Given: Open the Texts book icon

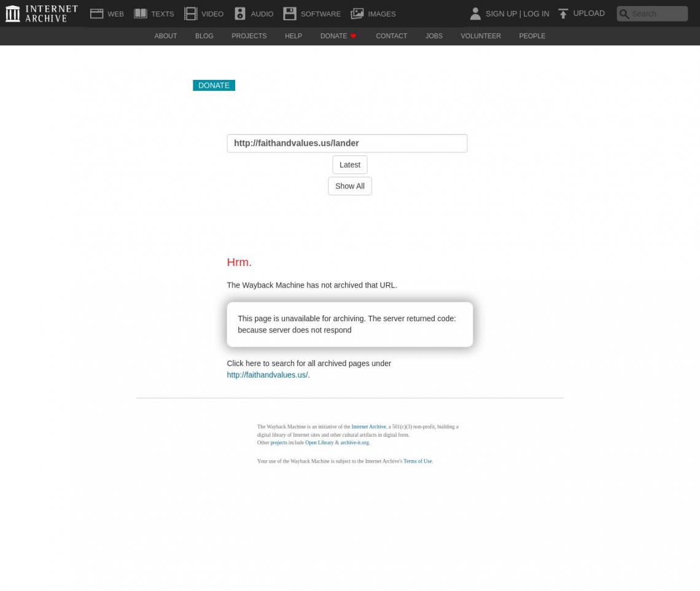Looking at the screenshot, I should (x=141, y=14).
